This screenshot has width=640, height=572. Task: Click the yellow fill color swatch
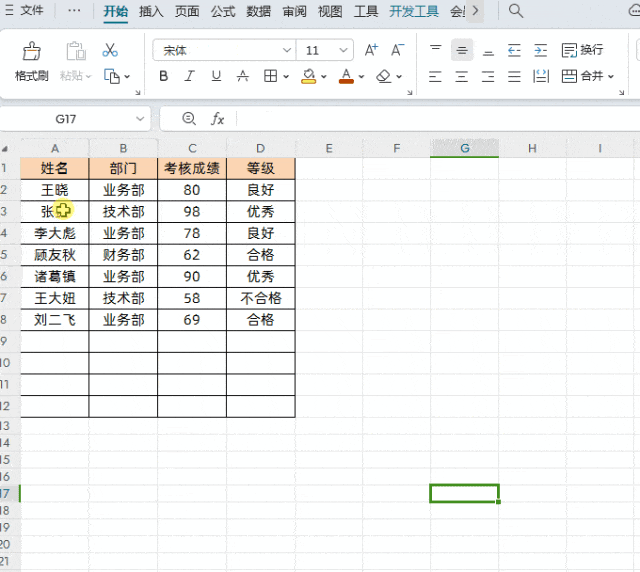pos(309,76)
